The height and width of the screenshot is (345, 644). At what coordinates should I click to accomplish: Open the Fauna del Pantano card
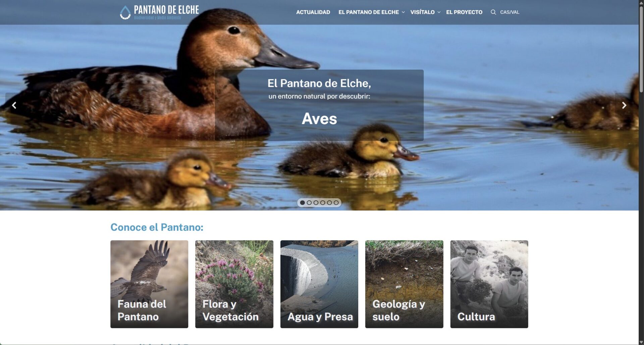click(x=149, y=284)
